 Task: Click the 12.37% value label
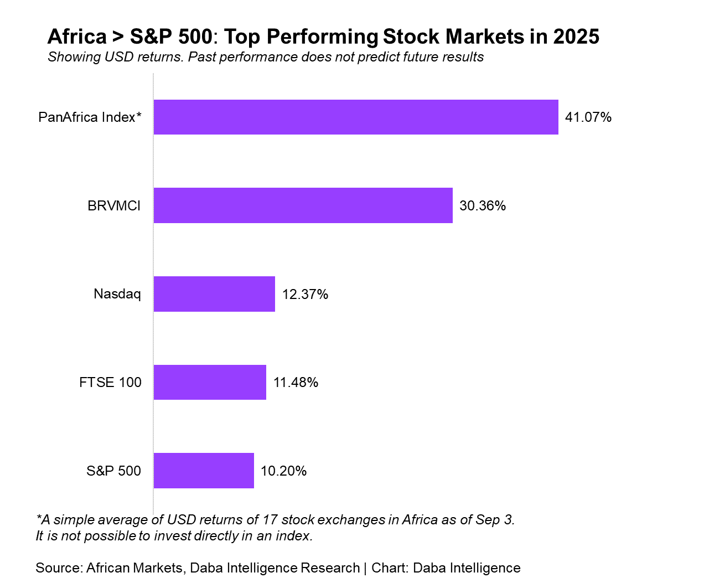click(305, 295)
